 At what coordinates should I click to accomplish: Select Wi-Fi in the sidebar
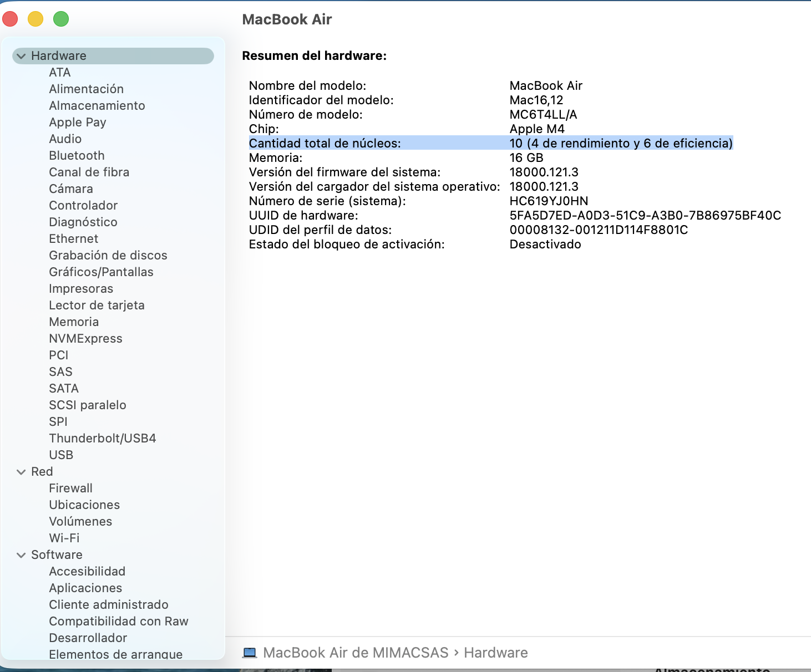click(64, 538)
